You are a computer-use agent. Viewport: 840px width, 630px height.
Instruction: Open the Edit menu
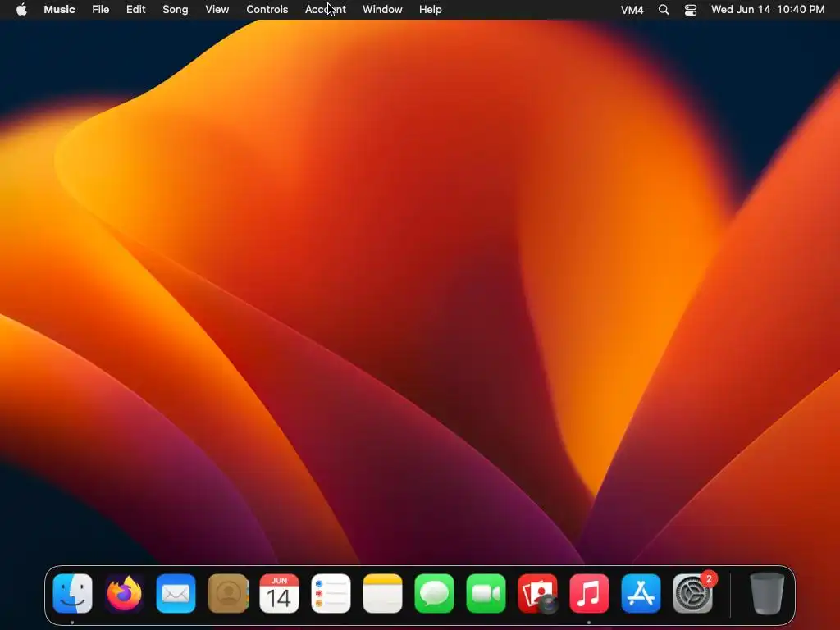(135, 10)
